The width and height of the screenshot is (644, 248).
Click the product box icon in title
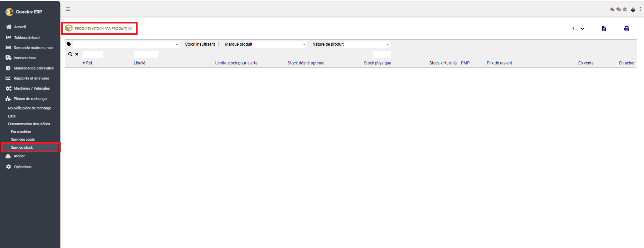[x=69, y=28]
